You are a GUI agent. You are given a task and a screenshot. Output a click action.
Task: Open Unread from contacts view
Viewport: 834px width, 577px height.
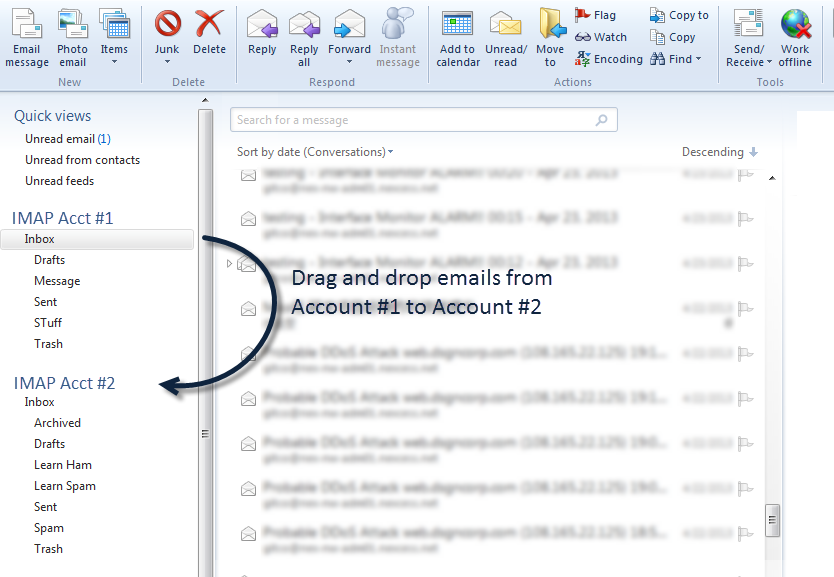point(82,160)
